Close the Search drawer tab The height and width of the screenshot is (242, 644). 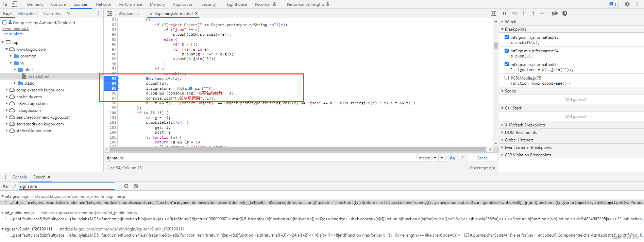49,177
